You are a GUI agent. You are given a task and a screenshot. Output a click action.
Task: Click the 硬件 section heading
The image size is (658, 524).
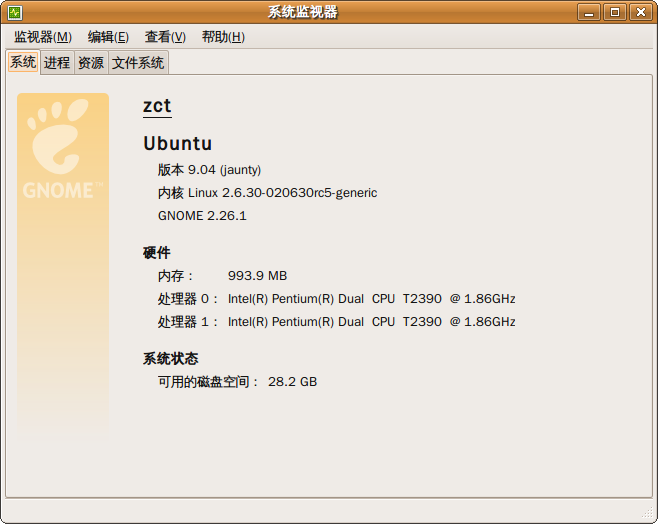pyautogui.click(x=157, y=253)
